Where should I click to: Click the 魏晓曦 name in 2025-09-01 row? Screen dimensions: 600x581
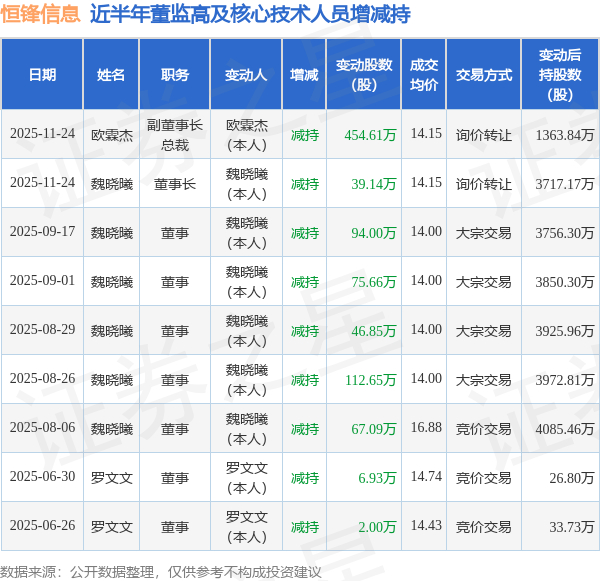pyautogui.click(x=112, y=282)
